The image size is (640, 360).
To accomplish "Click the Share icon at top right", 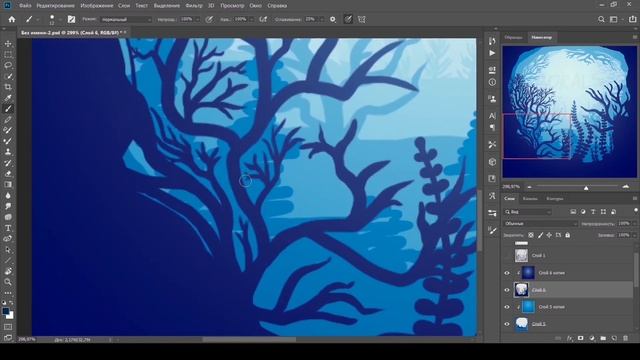I will click(632, 19).
